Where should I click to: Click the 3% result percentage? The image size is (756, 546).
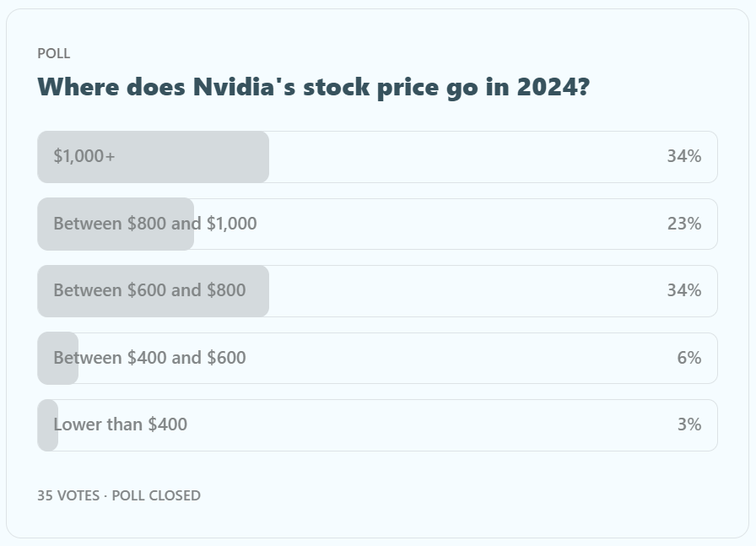(688, 424)
